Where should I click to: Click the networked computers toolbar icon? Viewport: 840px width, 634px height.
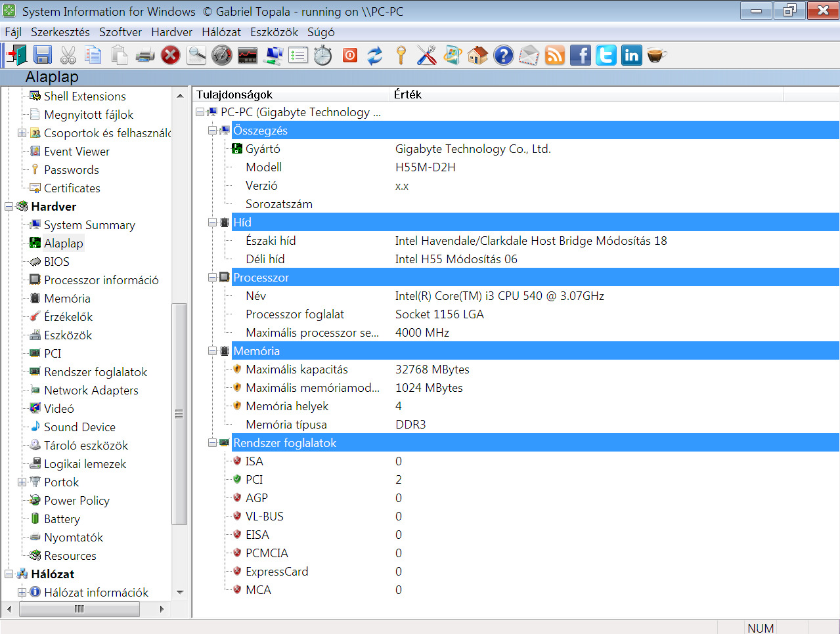[273, 56]
